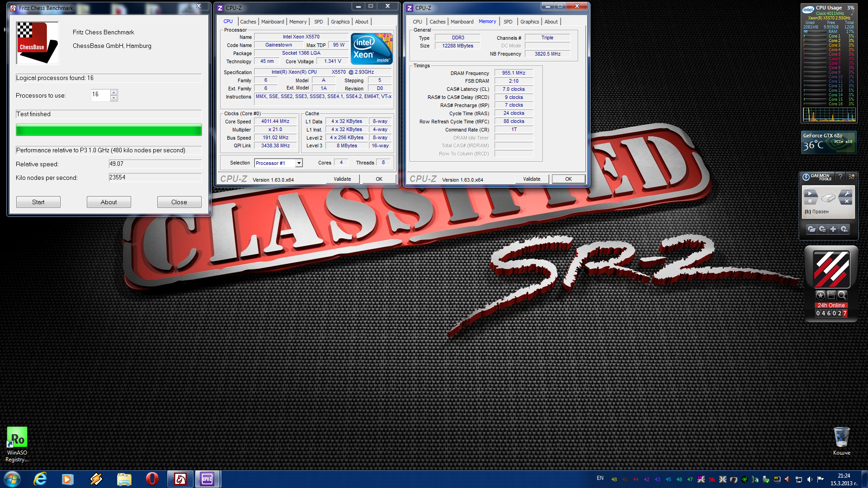
Task: Open Internet Explorer from the taskbar
Action: [x=40, y=479]
